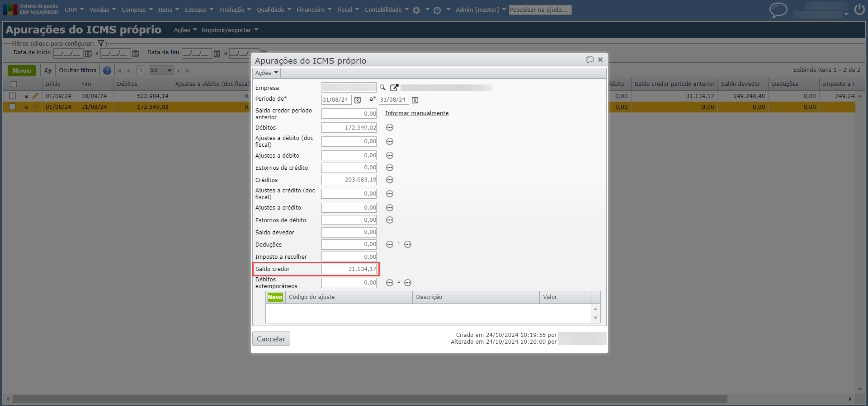Open the Qualidade menu
This screenshot has width=868, height=406.
click(274, 9)
